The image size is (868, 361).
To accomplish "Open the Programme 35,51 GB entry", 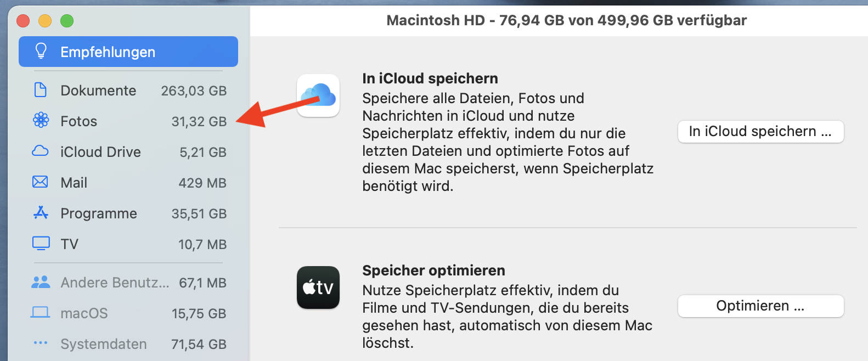I will tap(128, 213).
